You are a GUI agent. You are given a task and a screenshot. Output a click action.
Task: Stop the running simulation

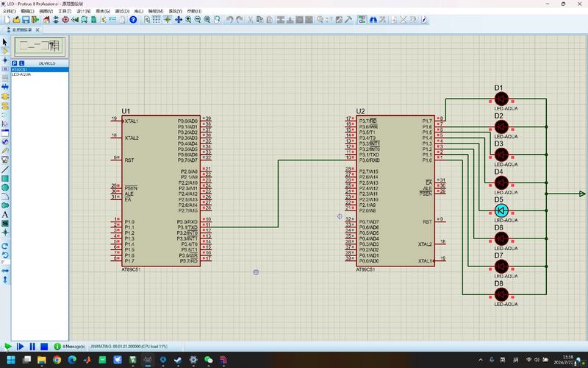(44, 346)
